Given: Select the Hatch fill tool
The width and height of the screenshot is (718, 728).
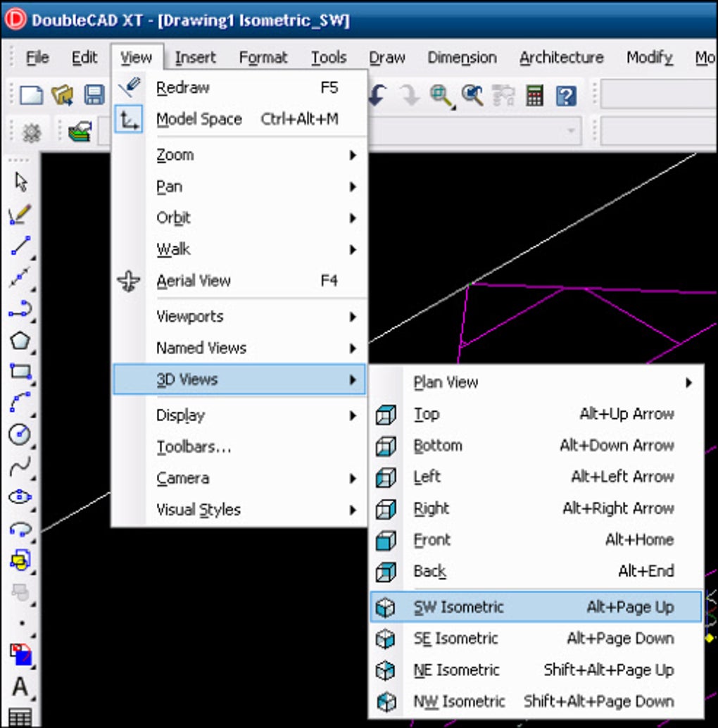Looking at the screenshot, I should click(21, 653).
